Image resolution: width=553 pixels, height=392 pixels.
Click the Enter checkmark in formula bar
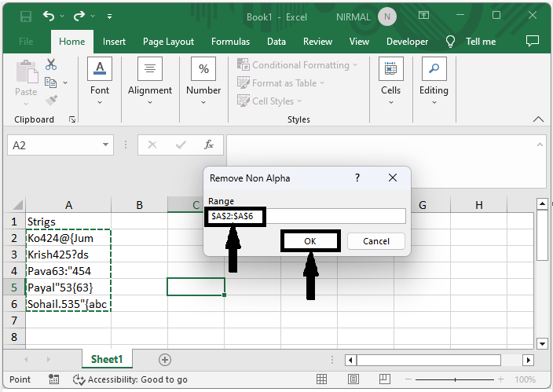pos(181,145)
